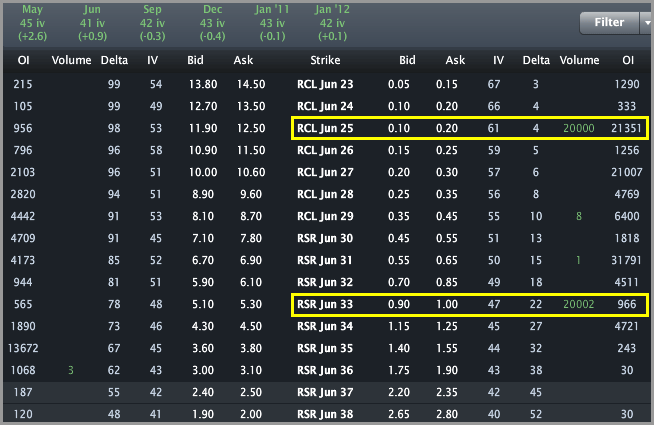Select the RSR Jun 34 strike row

pyautogui.click(x=325, y=326)
